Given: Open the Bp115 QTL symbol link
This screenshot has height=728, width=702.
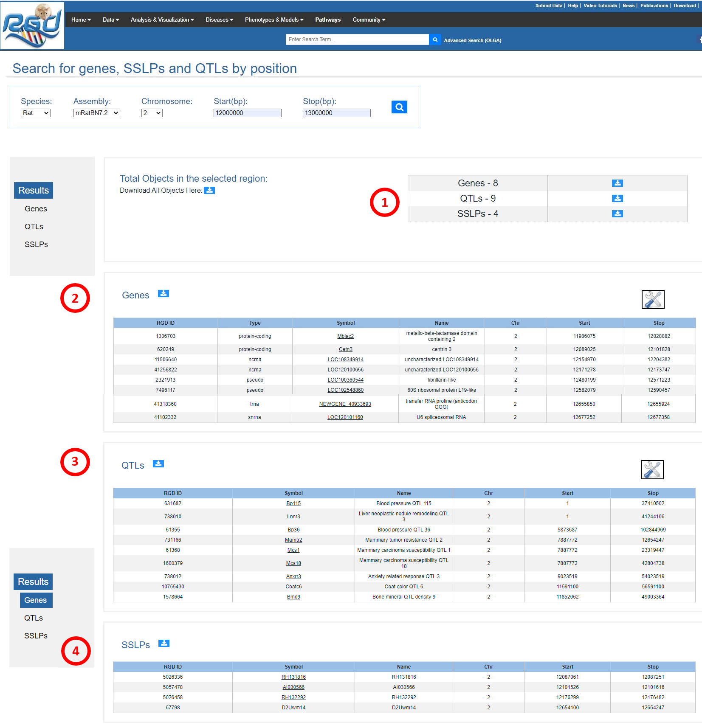Looking at the screenshot, I should tap(293, 503).
